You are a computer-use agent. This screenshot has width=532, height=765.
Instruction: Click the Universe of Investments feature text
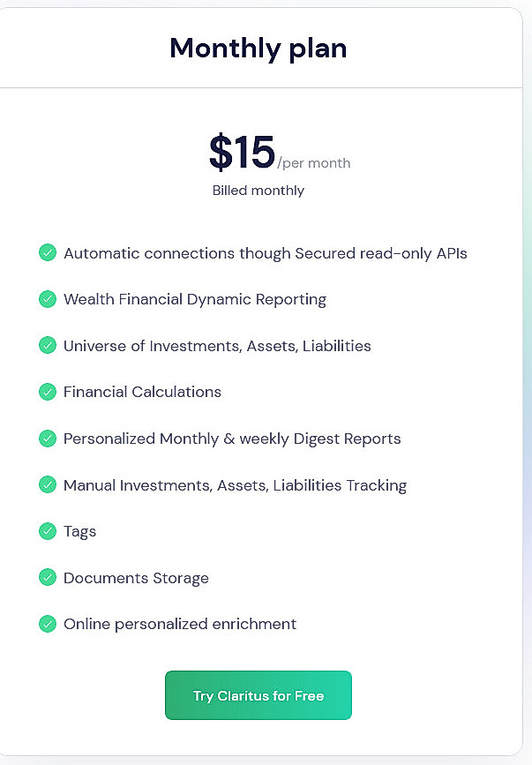[217, 345]
